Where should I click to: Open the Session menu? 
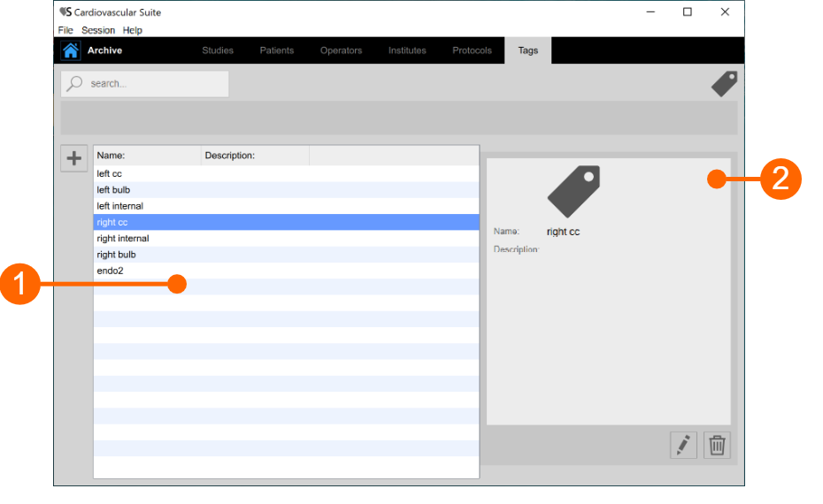pyautogui.click(x=98, y=30)
